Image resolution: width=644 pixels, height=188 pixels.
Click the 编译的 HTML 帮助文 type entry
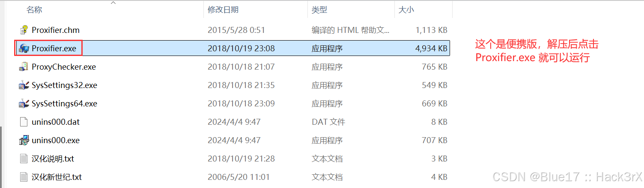point(350,30)
